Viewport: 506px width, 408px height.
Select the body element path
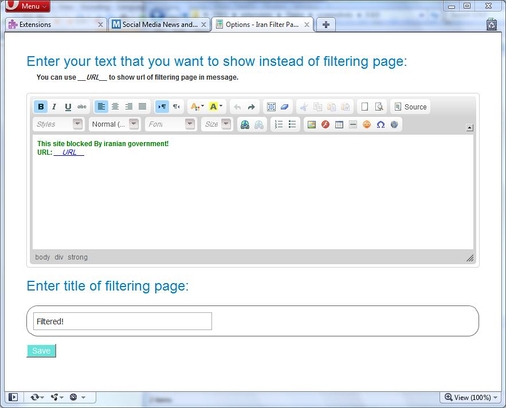coord(42,257)
